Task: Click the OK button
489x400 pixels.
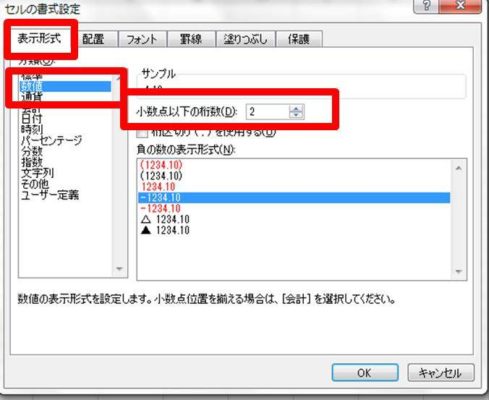Action: [365, 373]
